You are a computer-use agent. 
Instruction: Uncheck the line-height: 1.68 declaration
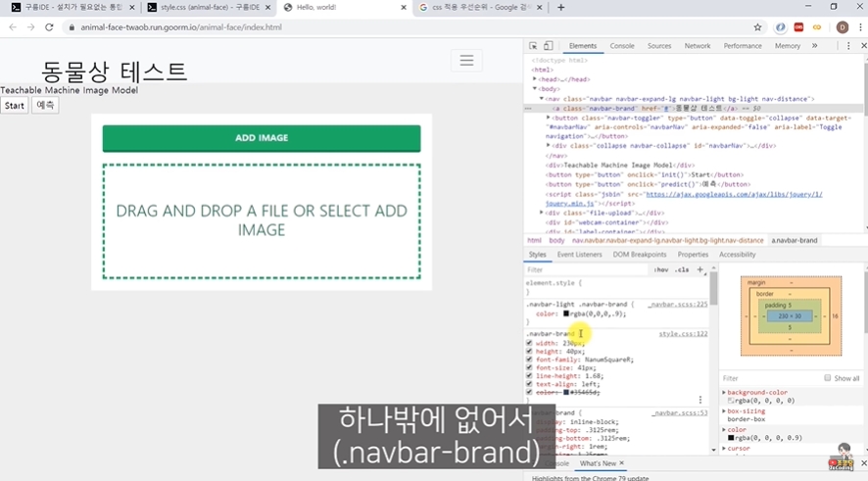(x=529, y=376)
